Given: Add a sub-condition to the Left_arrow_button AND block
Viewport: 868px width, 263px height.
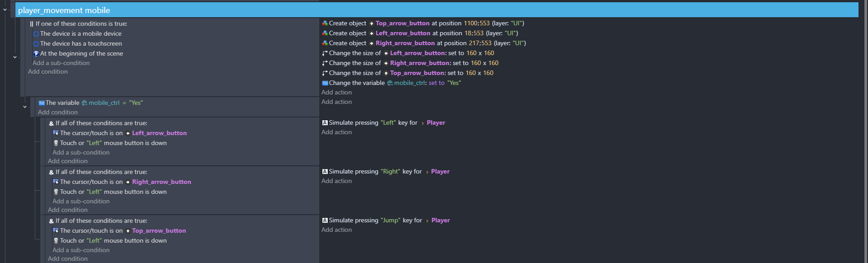Looking at the screenshot, I should coord(80,153).
